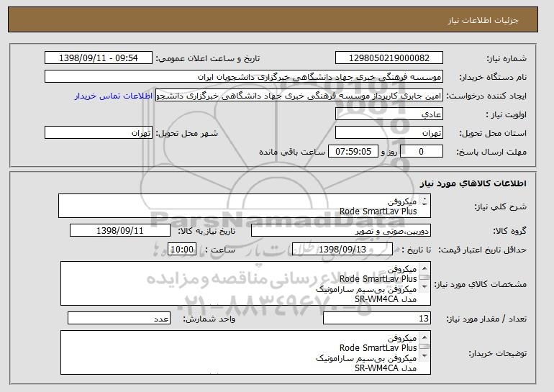Click the buyer organization name field
Image resolution: width=554 pixels, height=392 pixels.
[244, 77]
